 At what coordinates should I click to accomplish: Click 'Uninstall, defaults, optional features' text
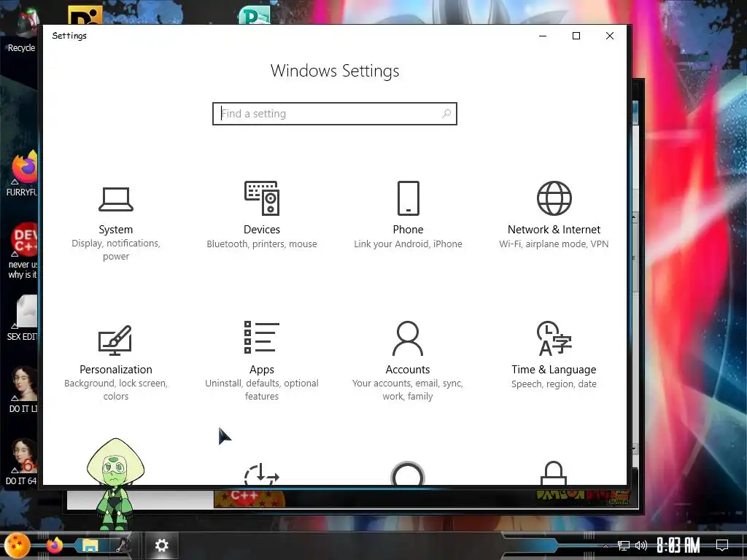pyautogui.click(x=262, y=389)
